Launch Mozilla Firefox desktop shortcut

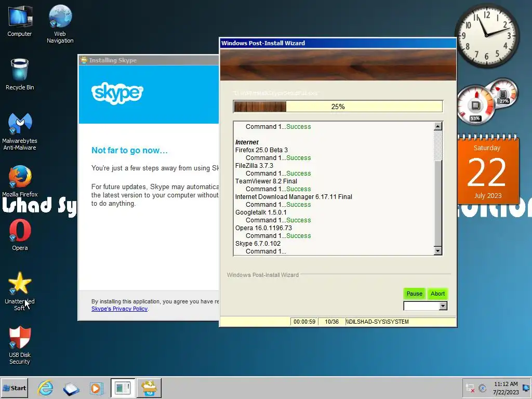[x=20, y=181]
